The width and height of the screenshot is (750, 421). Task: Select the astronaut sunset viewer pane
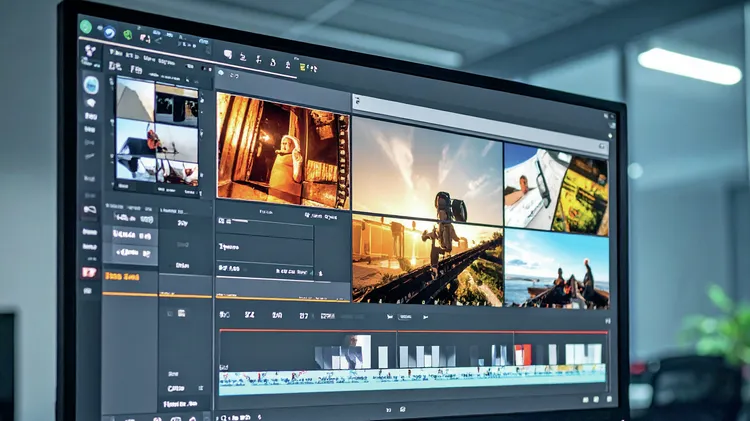point(428,171)
